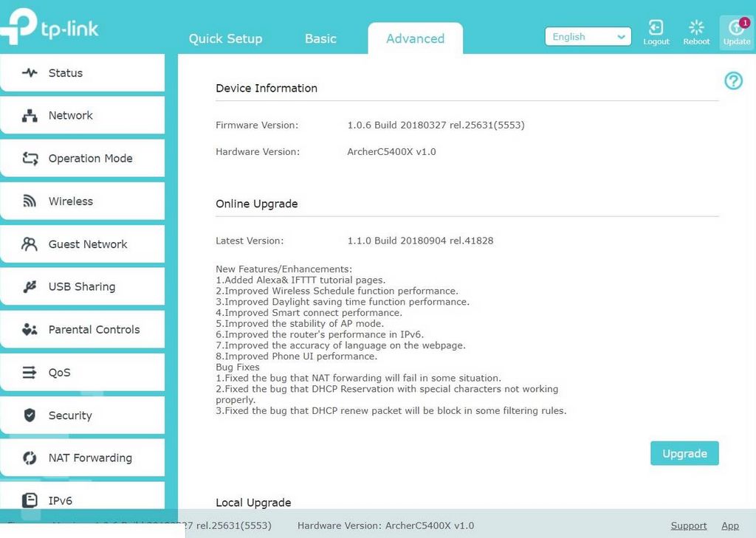
Task: Click the 'DHCP renew packet' bug fix line
Action: click(x=391, y=411)
